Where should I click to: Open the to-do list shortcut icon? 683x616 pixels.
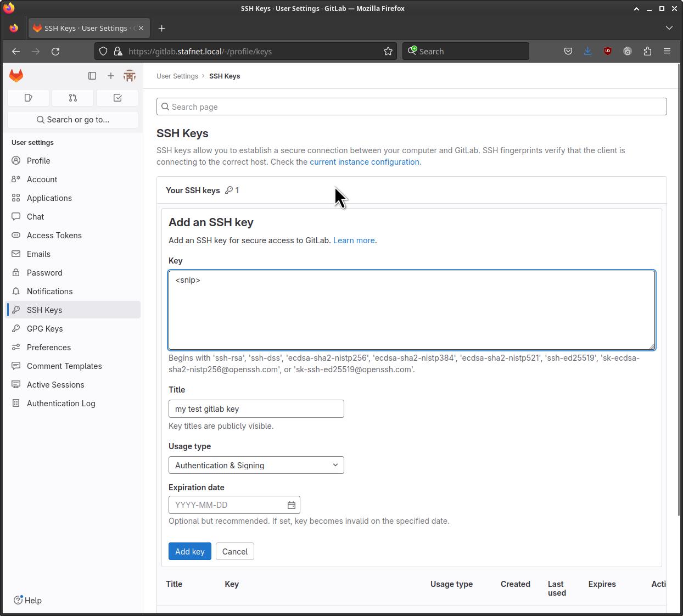tap(117, 98)
